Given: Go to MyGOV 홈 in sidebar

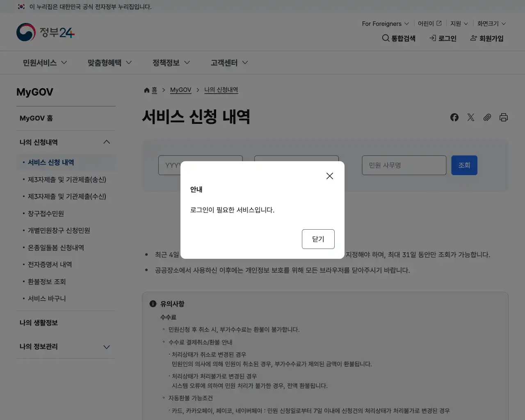Looking at the screenshot, I should point(66,118).
